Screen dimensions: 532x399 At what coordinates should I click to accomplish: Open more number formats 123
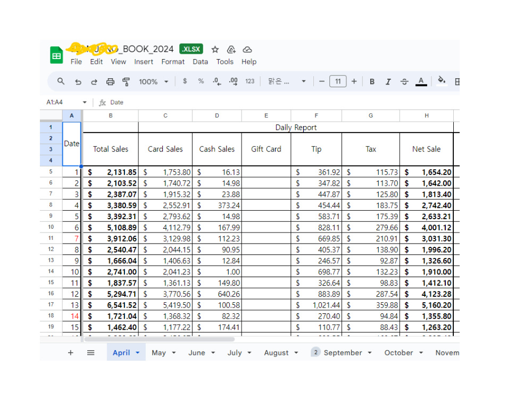tap(250, 81)
